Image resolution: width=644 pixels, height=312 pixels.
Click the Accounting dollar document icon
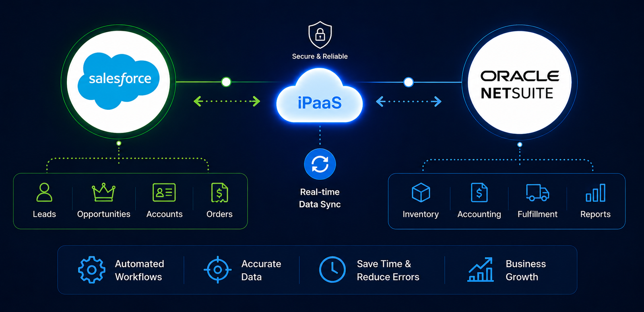(479, 193)
